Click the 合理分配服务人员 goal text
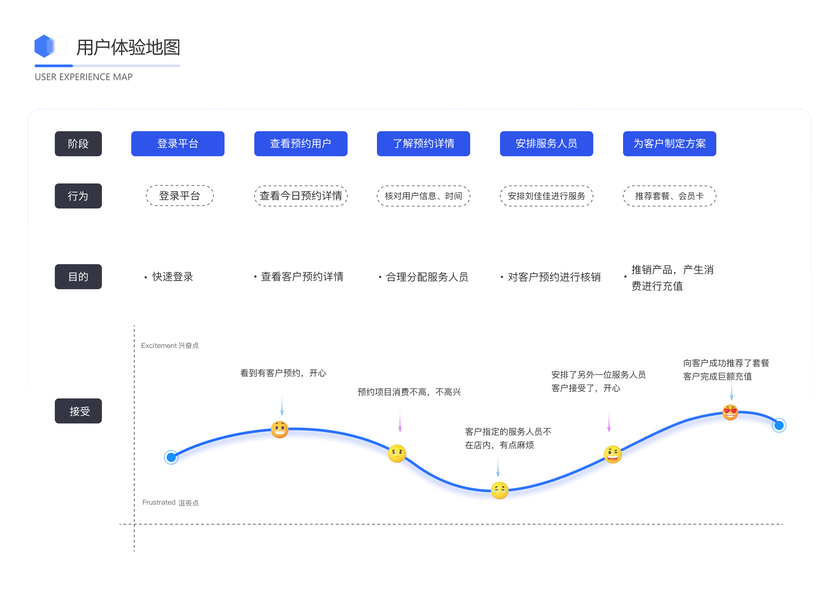The height and width of the screenshot is (600, 829). click(x=427, y=276)
